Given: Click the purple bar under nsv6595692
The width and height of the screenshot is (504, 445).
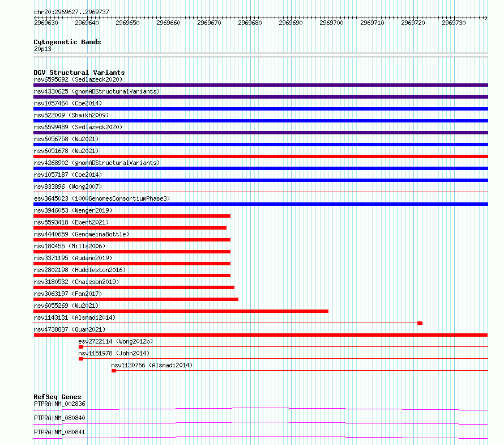Looking at the screenshot, I should (x=260, y=85).
